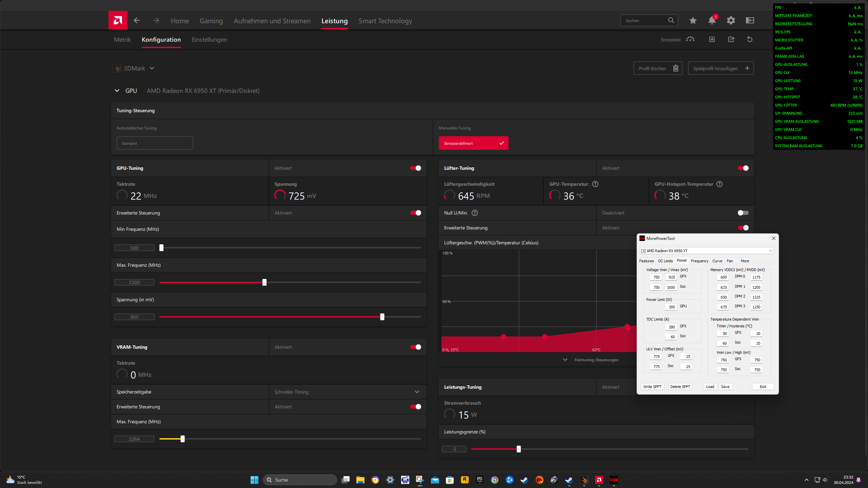Click the Power Limit GPU input field
868x488 pixels.
(x=671, y=307)
